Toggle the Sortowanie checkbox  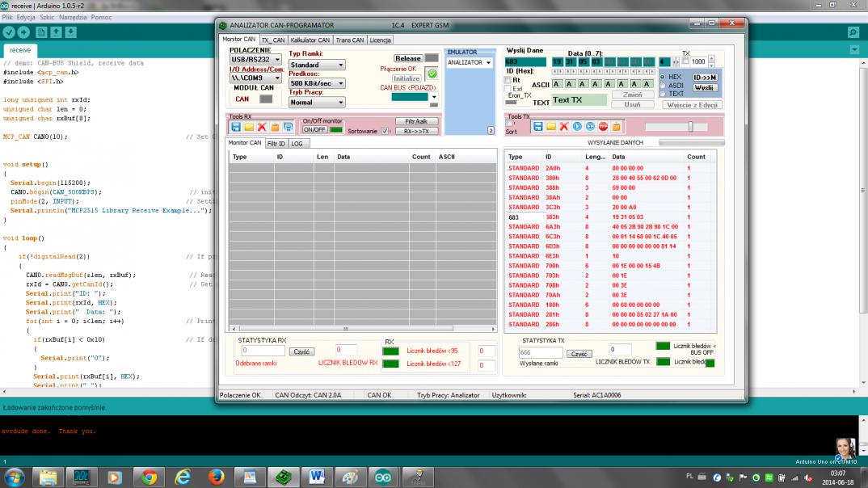coord(386,131)
